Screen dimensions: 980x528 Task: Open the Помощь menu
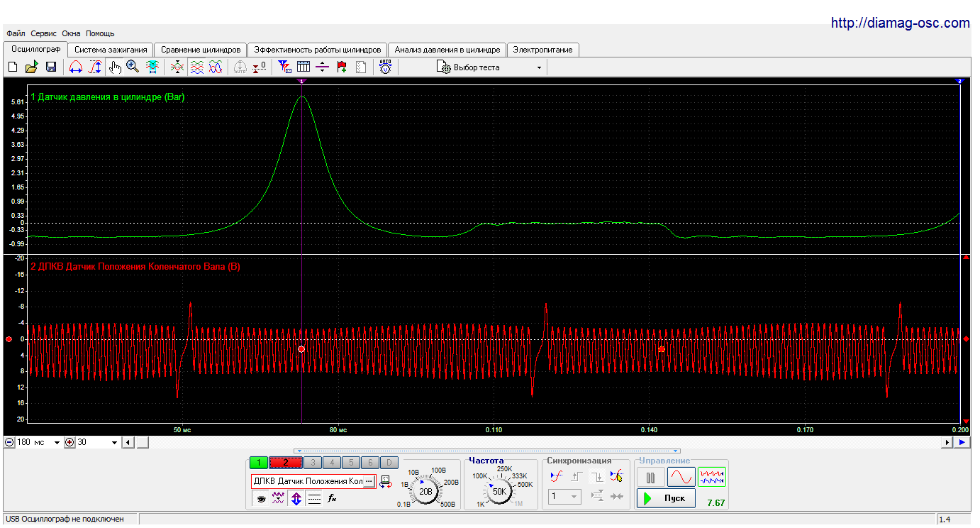(x=100, y=33)
